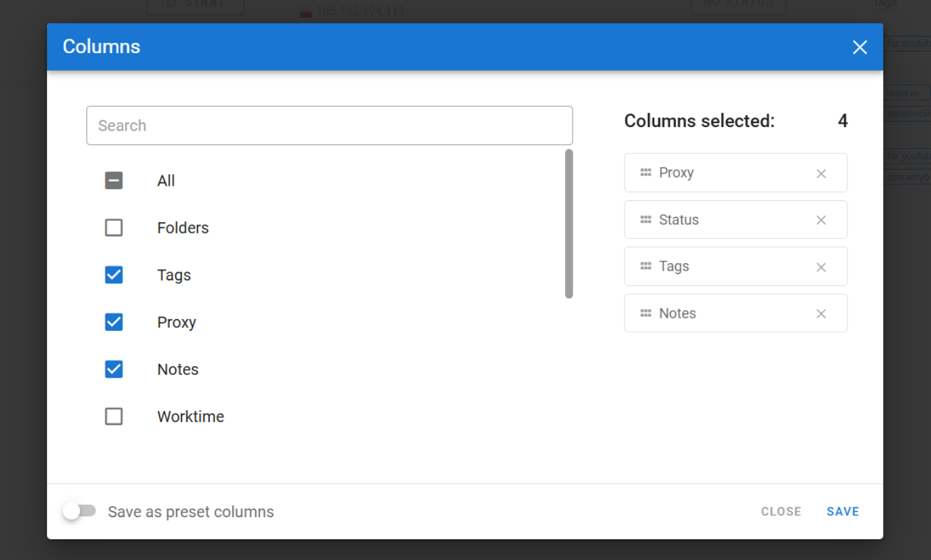Click the Status drag handle icon
The width and height of the screenshot is (931, 560).
646,220
